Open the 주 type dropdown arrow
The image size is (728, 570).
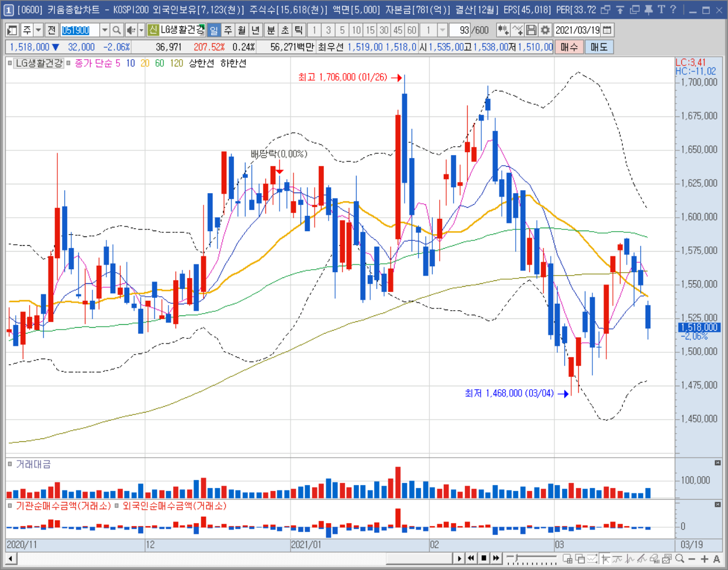click(39, 30)
